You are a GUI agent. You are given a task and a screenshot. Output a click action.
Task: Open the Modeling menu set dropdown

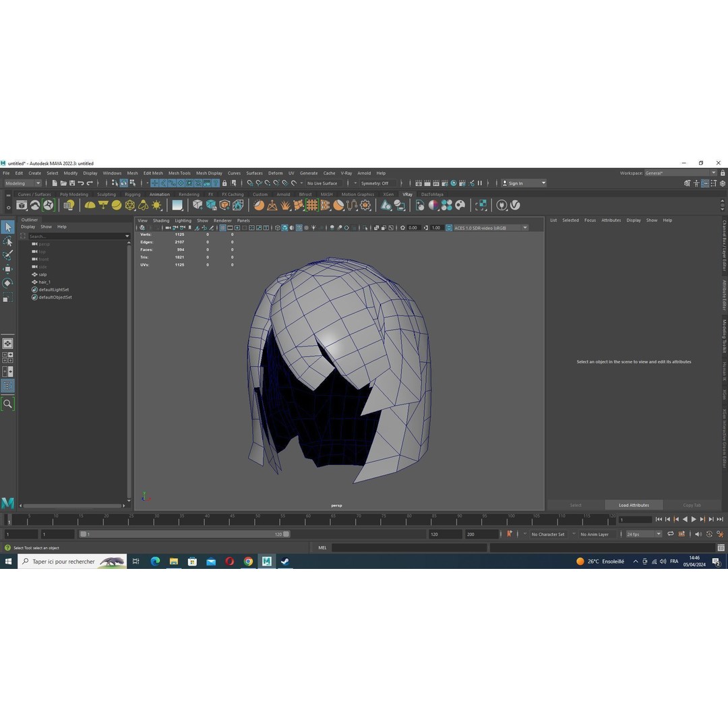[x=23, y=183]
